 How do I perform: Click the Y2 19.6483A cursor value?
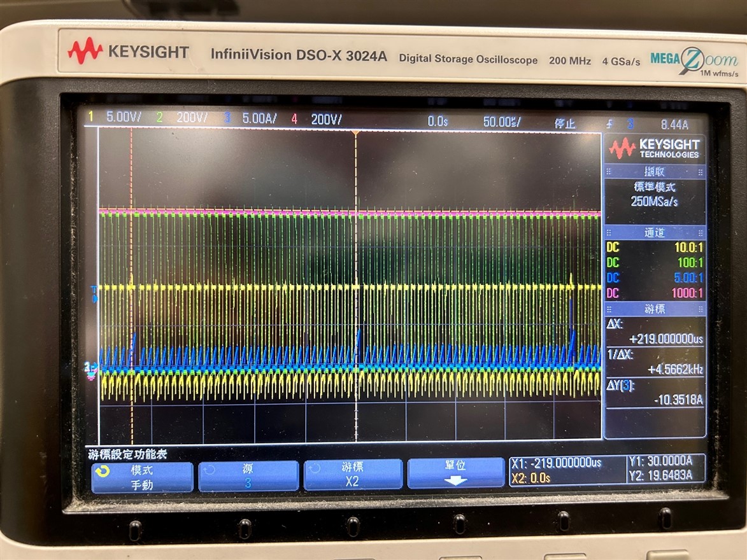click(x=660, y=475)
